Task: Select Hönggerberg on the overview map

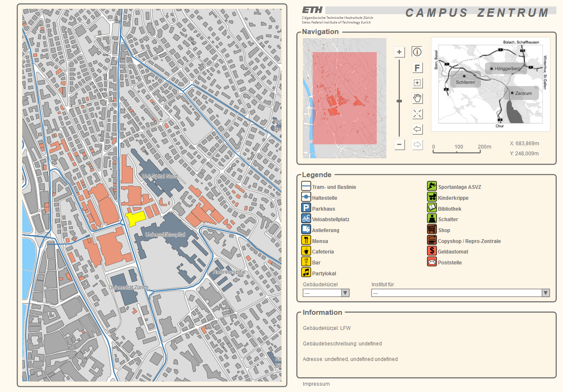Action: click(506, 68)
